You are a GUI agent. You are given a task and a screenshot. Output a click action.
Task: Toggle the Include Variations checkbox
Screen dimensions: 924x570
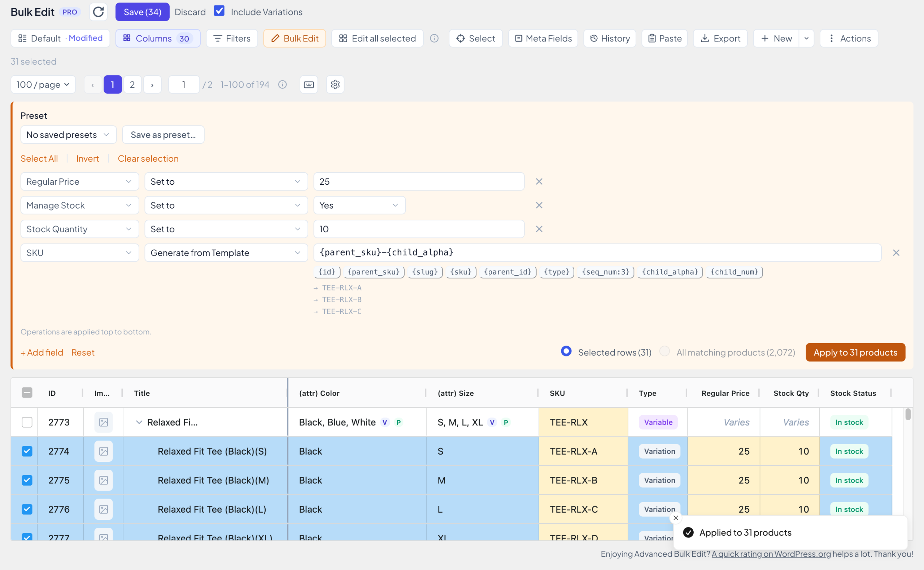pos(219,11)
